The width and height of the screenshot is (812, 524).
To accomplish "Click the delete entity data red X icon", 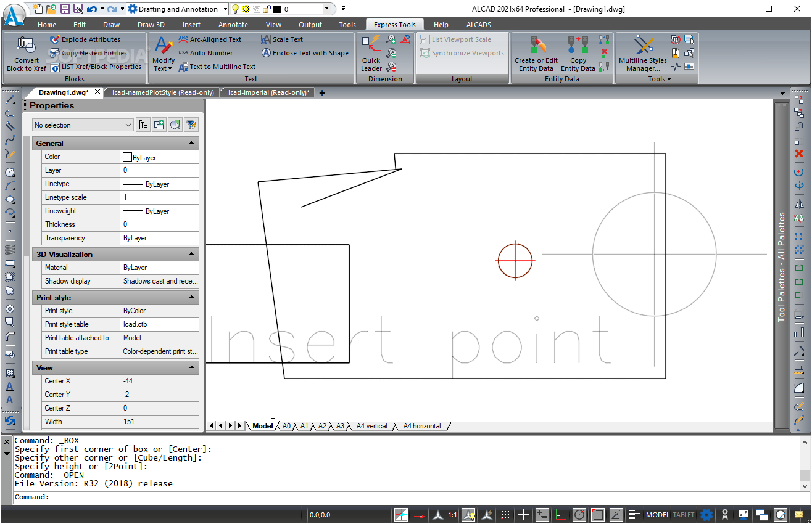I will tap(604, 53).
